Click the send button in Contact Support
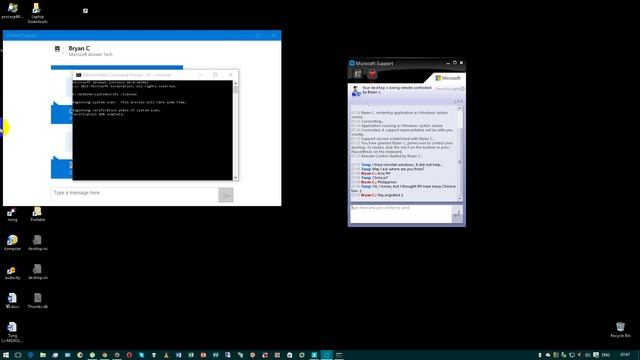The width and height of the screenshot is (640, 360). point(226,195)
